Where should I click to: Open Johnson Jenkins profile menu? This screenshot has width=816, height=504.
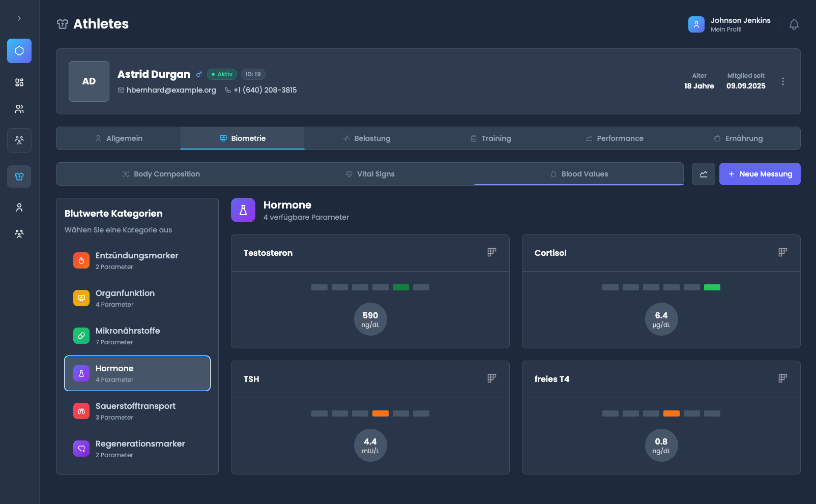[730, 24]
